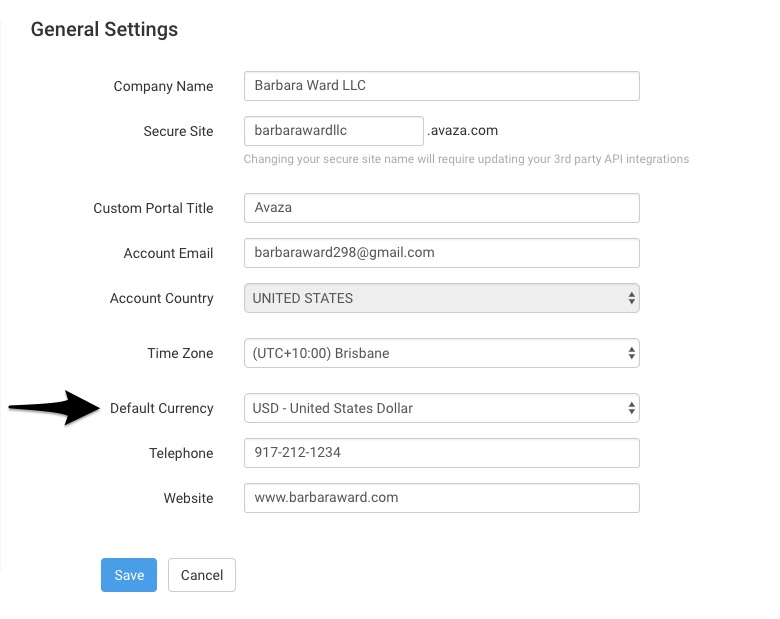Open the Default Currency dropdown
Image resolution: width=780 pixels, height=619 pixels.
(x=442, y=408)
